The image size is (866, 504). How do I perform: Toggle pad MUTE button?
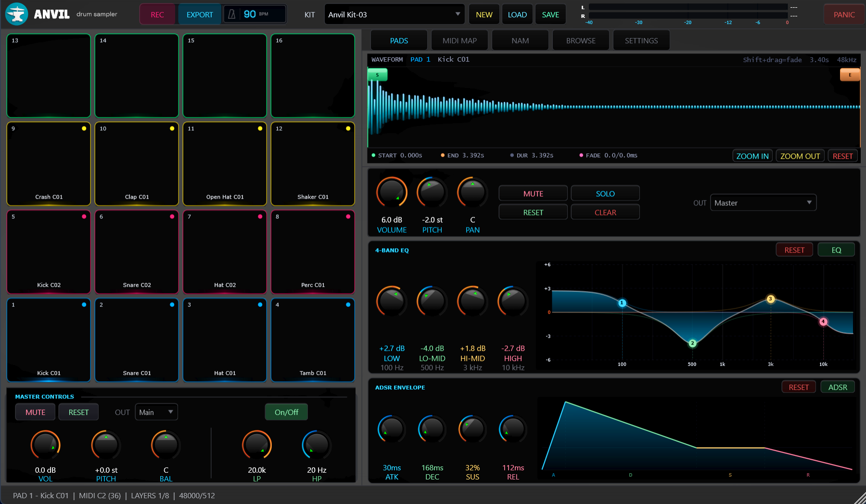[533, 193]
